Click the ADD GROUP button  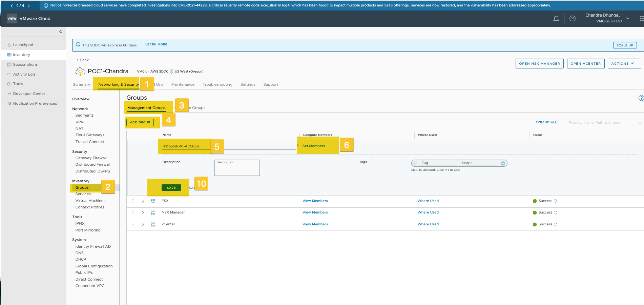pyautogui.click(x=140, y=122)
